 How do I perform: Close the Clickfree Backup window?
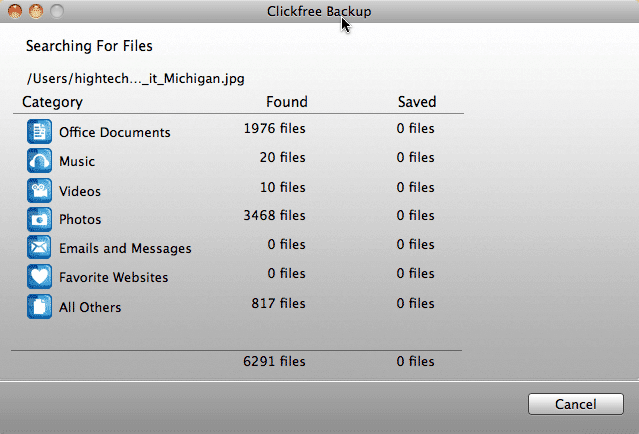coord(14,12)
